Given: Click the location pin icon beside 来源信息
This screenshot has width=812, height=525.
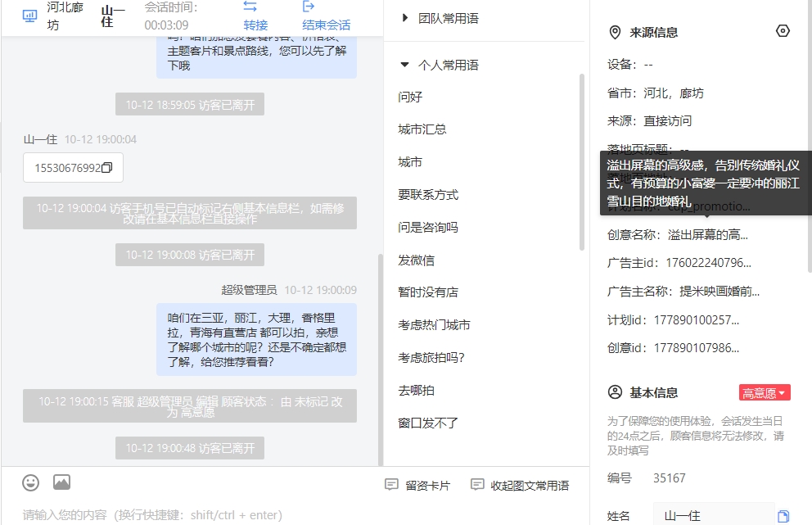Looking at the screenshot, I should [615, 32].
